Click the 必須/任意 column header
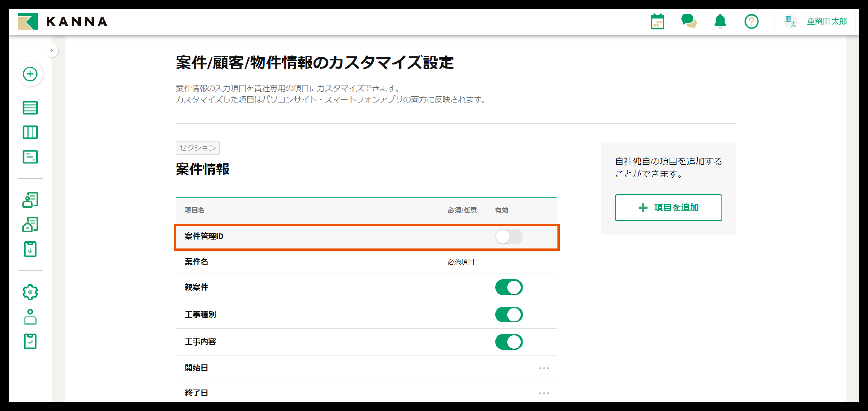 point(462,210)
